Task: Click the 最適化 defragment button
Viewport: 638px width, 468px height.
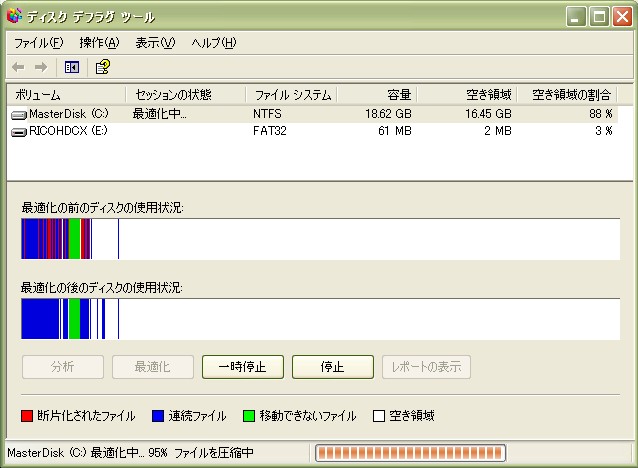Action: point(153,367)
